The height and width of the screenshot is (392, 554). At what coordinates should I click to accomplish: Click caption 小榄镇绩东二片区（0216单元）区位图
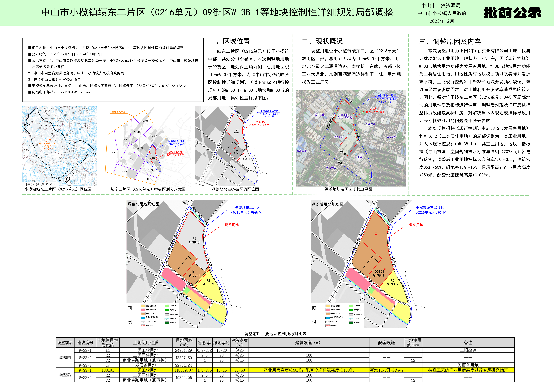tap(58, 189)
